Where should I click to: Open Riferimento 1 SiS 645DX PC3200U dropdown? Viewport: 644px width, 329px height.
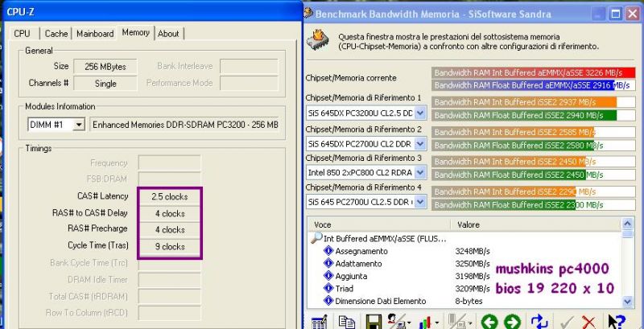point(420,113)
